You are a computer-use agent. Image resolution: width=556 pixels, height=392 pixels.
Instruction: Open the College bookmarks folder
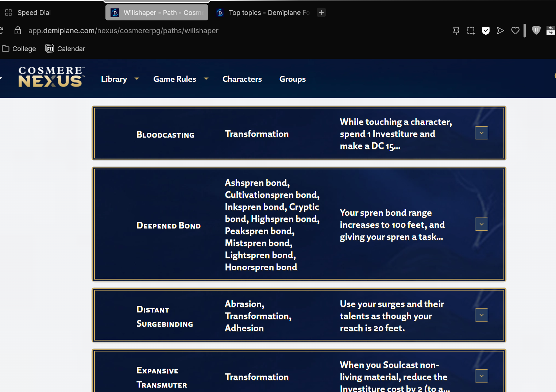(x=19, y=49)
